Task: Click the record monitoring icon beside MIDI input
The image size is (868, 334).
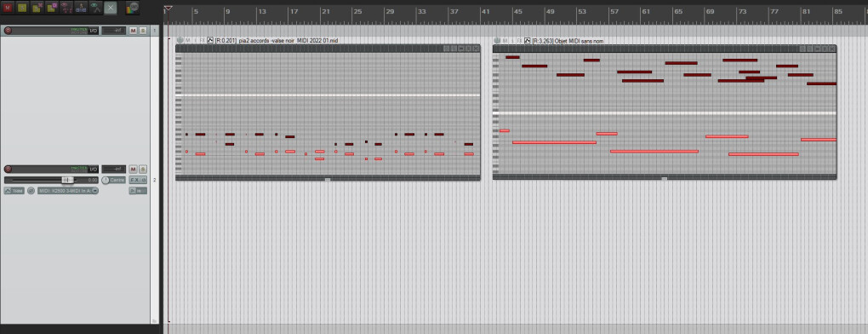Action: [x=31, y=191]
